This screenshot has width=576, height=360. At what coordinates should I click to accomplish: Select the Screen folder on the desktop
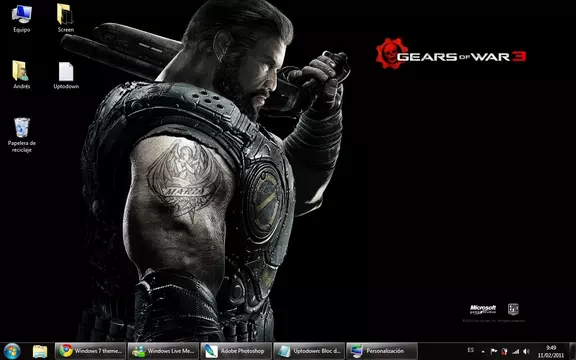pyautogui.click(x=66, y=18)
